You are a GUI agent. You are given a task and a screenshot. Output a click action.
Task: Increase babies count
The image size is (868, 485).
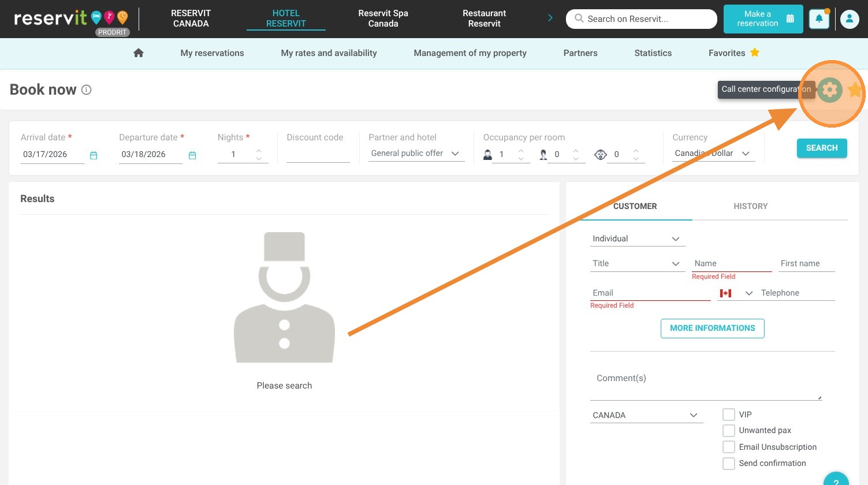tap(636, 151)
